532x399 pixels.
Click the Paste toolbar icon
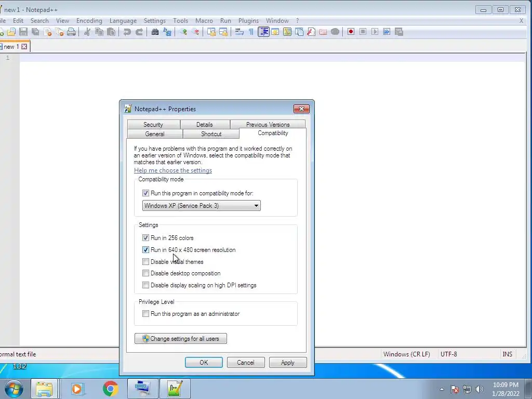[111, 32]
